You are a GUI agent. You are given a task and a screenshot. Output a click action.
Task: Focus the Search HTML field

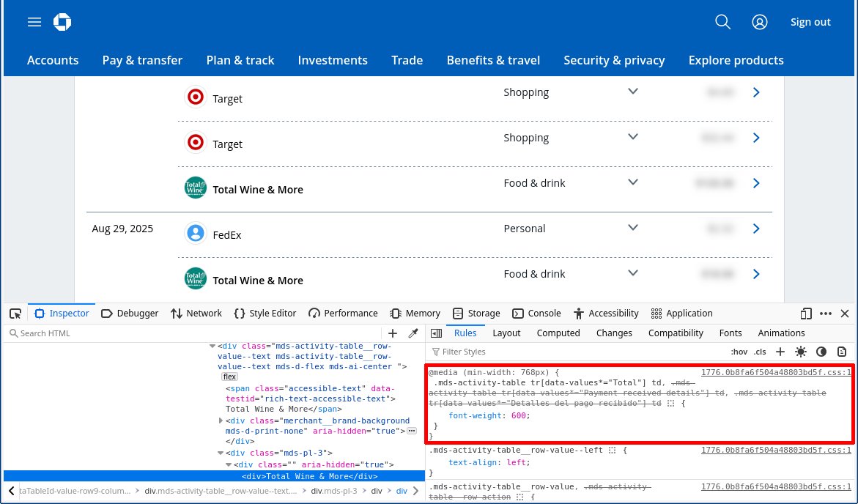[x=194, y=333]
